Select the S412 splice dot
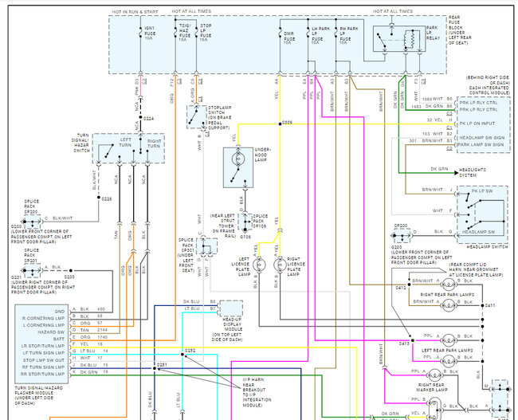 (410, 285)
